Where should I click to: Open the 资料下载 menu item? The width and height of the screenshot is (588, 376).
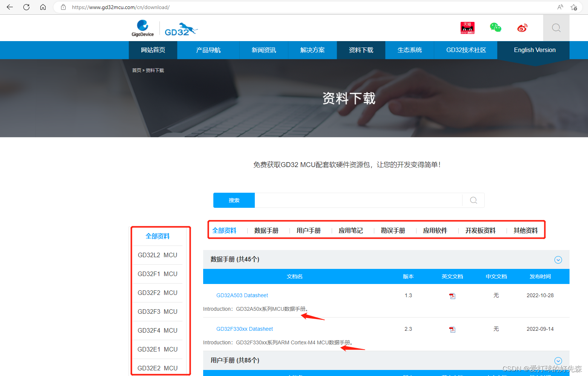point(361,50)
